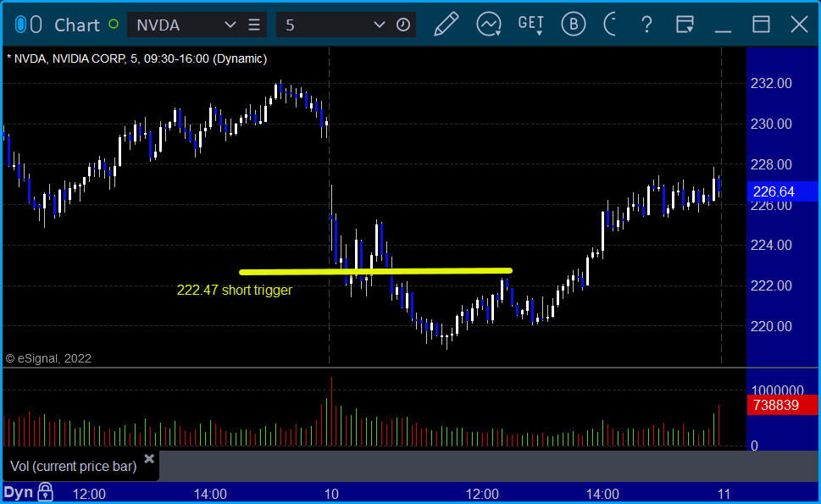Click the white interval link icon
Screen dimensions: 821x504
36,25
